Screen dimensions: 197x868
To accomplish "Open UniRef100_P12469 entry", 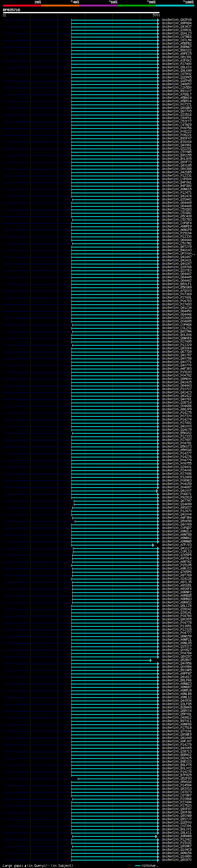I will (x=177, y=477).
